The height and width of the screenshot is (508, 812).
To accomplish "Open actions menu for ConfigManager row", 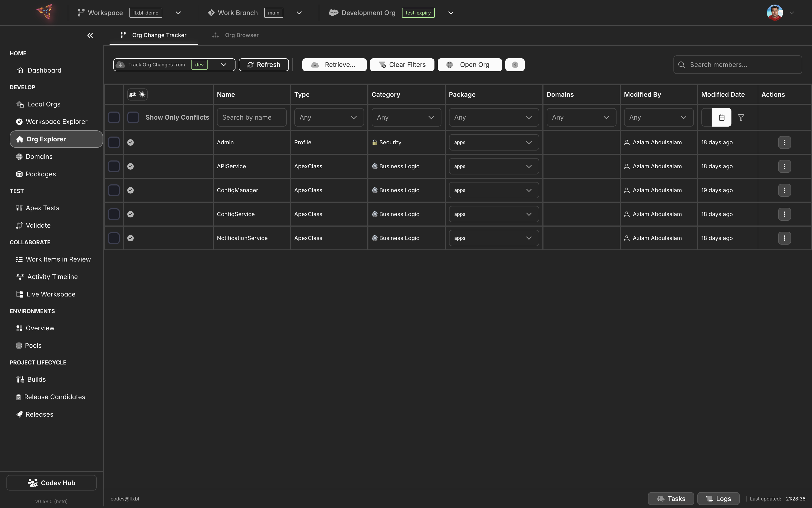I will tap(784, 190).
